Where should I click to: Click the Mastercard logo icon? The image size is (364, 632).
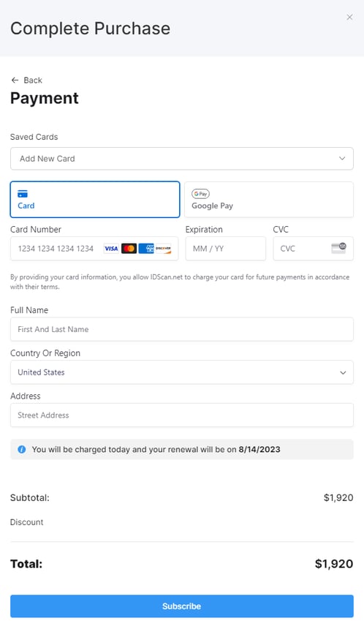129,249
